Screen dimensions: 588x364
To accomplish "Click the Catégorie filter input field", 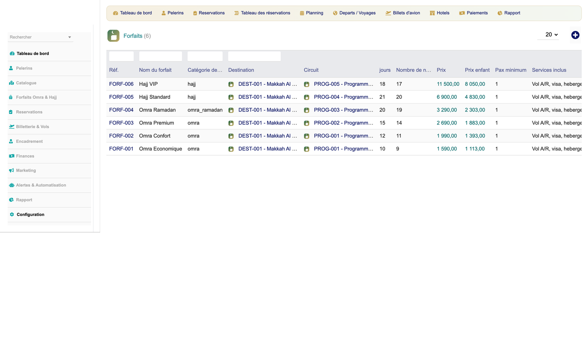I will 205,56.
